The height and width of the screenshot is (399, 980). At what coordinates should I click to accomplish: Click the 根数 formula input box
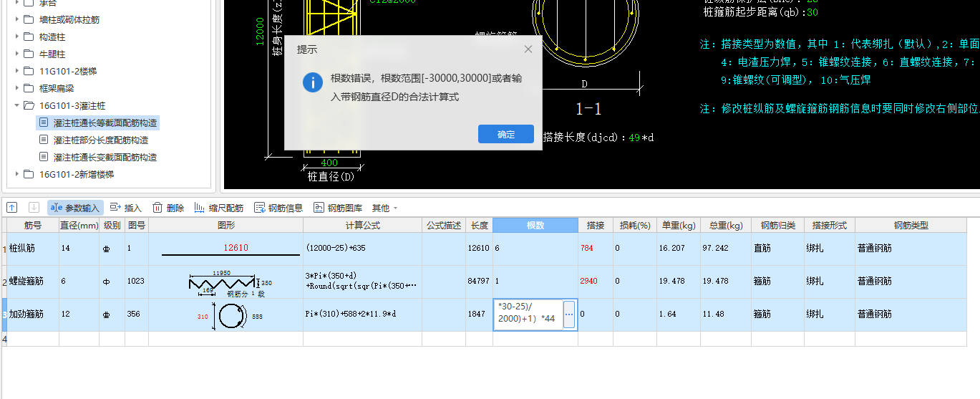point(528,314)
